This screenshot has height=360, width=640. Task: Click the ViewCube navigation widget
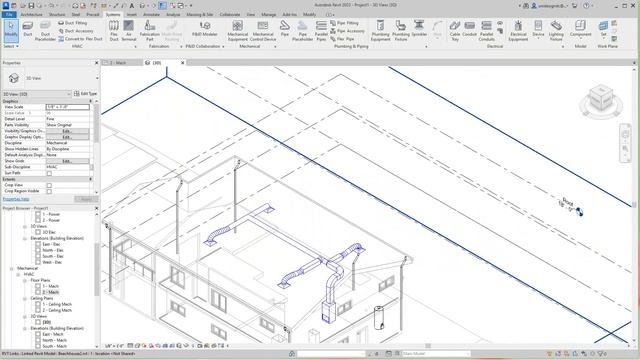coord(601,100)
